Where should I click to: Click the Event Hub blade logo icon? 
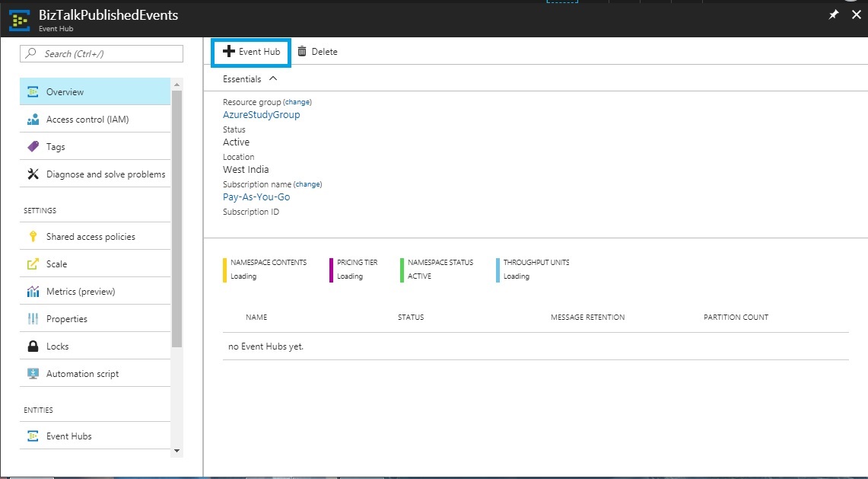pos(20,21)
